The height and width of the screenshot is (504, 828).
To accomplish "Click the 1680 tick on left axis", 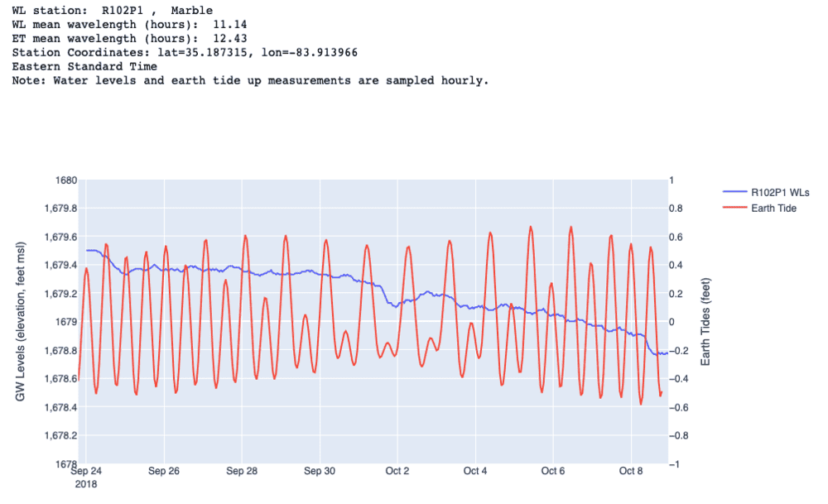I will (67, 180).
